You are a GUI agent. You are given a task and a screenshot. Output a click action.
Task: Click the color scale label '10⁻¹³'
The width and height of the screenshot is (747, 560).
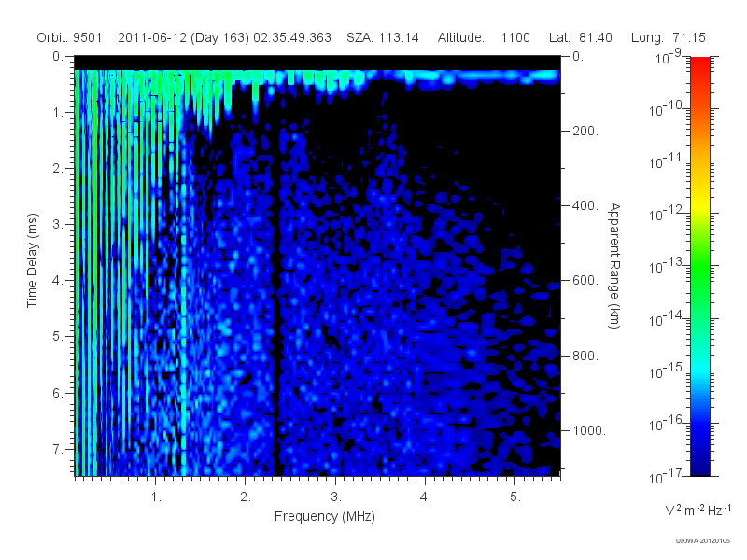[665, 266]
